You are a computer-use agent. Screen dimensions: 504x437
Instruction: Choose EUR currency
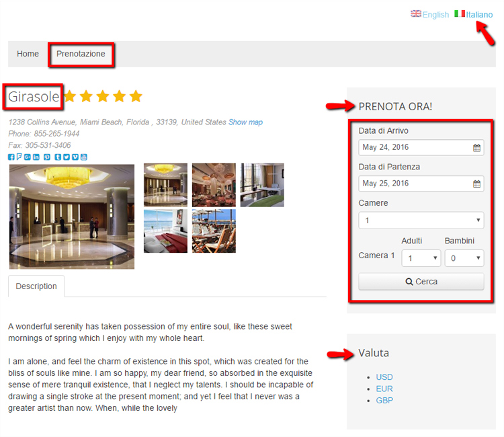click(x=384, y=389)
